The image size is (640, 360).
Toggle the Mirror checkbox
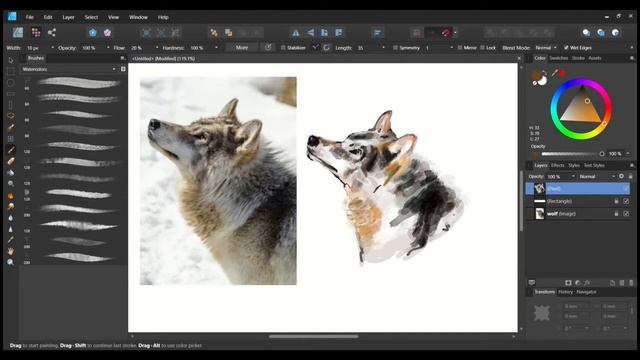460,48
